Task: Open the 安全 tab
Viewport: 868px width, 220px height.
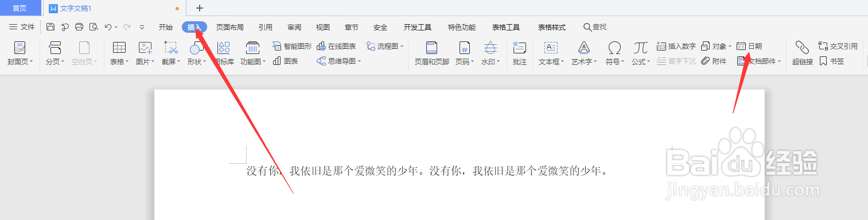Action: pyautogui.click(x=380, y=27)
